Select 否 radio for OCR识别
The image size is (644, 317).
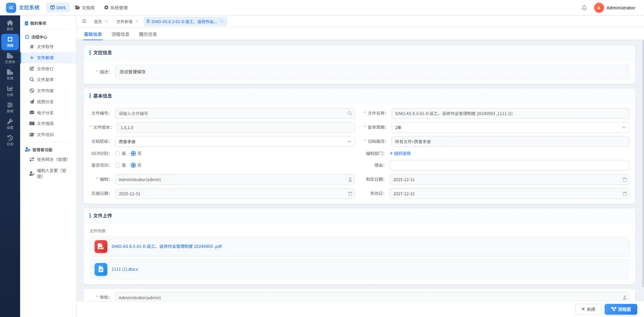pyautogui.click(x=133, y=154)
